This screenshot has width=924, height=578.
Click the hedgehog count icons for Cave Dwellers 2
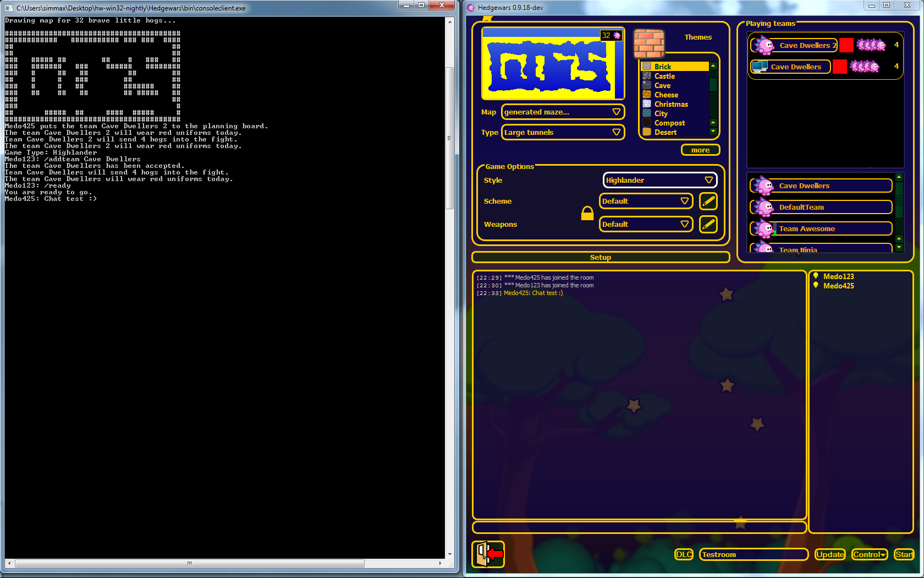(871, 45)
